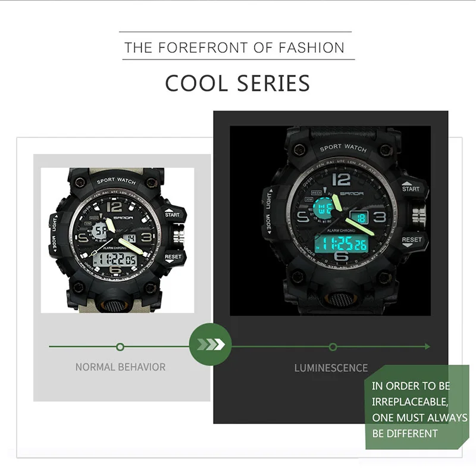
Task: Click the START label on the left watch
Action: pos(172,215)
